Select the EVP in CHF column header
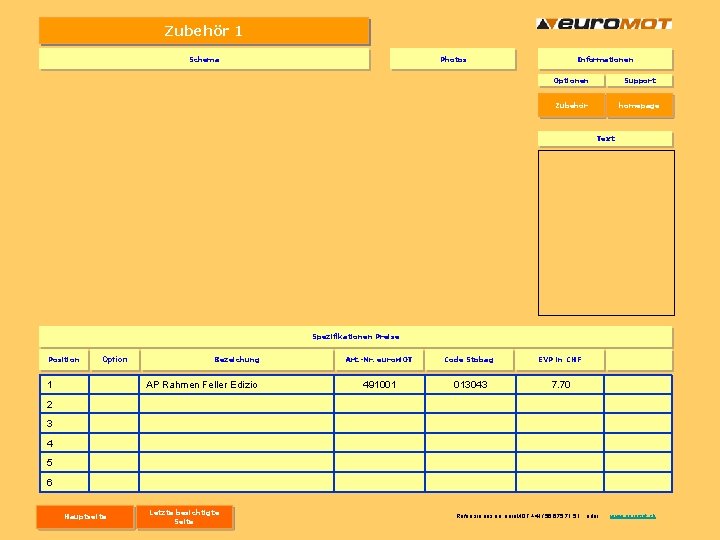 [x=560, y=360]
